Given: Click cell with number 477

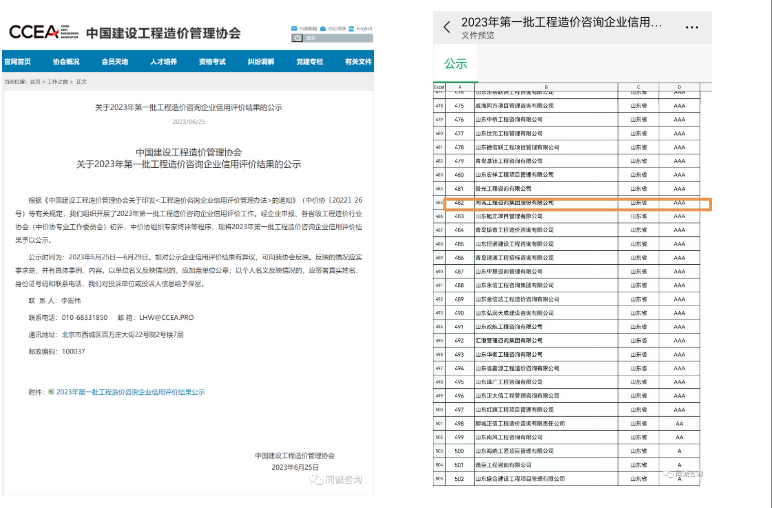Looking at the screenshot, I should tap(459, 133).
